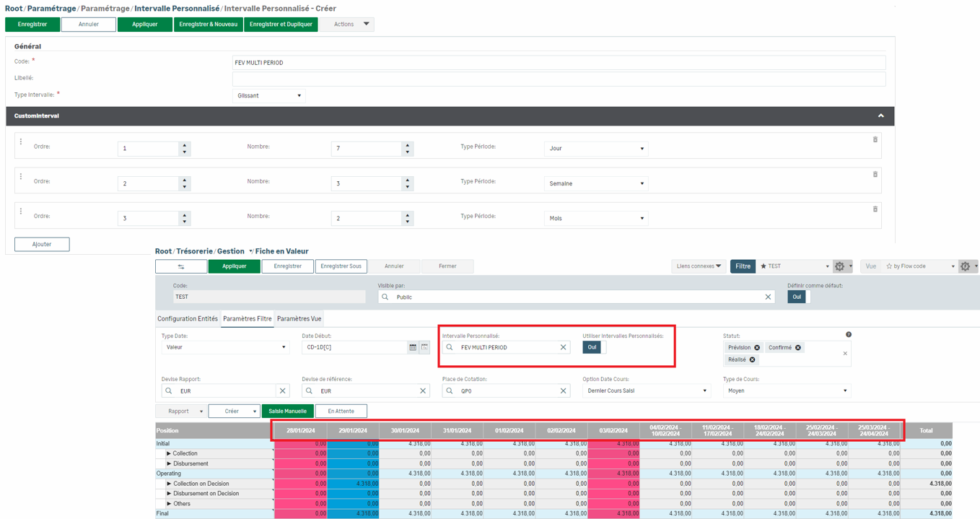Image resolution: width=980 pixels, height=519 pixels.
Task: Expand the Collection on Decision row
Action: click(x=169, y=484)
